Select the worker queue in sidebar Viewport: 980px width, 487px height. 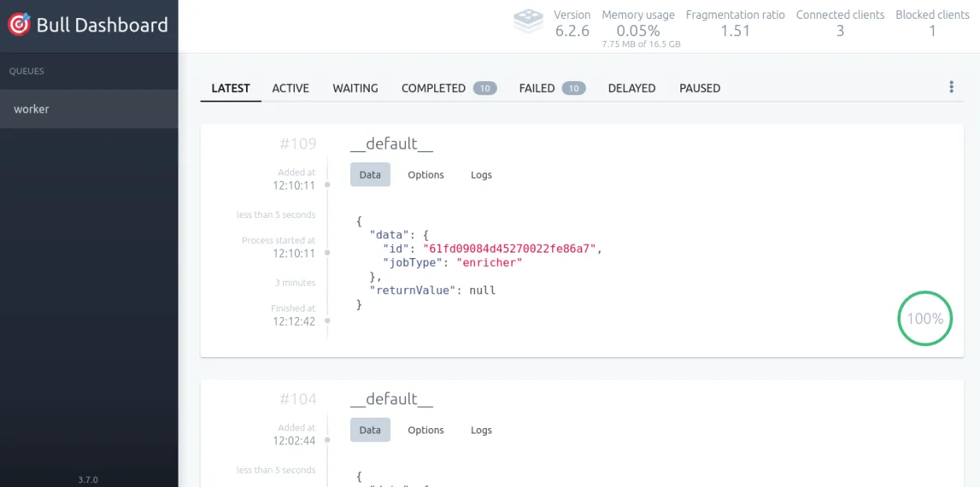point(89,109)
